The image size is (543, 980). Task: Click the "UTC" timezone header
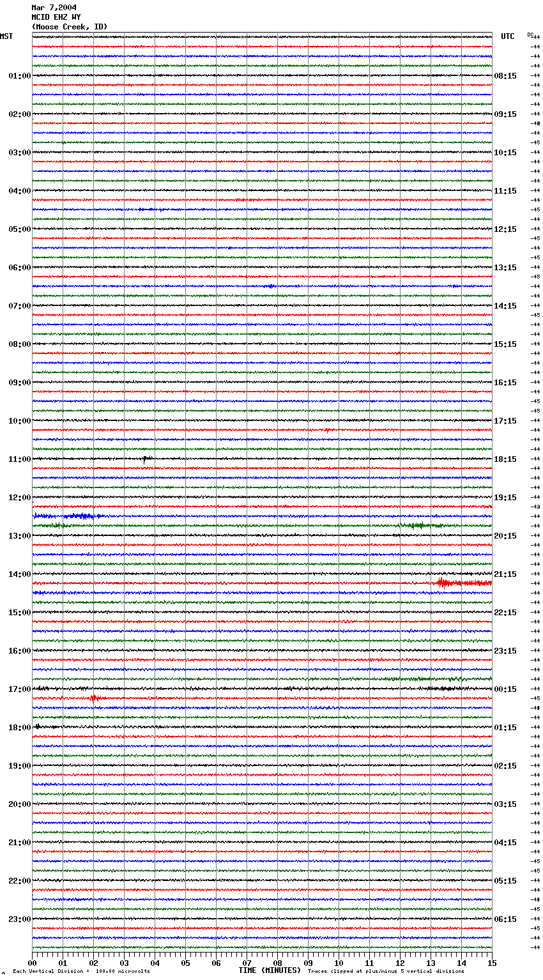tap(508, 36)
